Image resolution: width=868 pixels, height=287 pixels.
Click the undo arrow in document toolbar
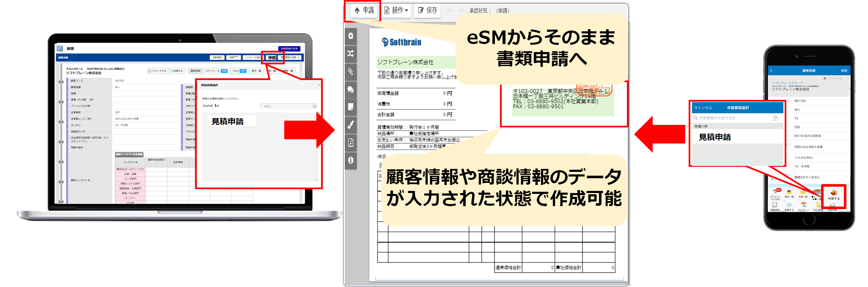point(449,11)
